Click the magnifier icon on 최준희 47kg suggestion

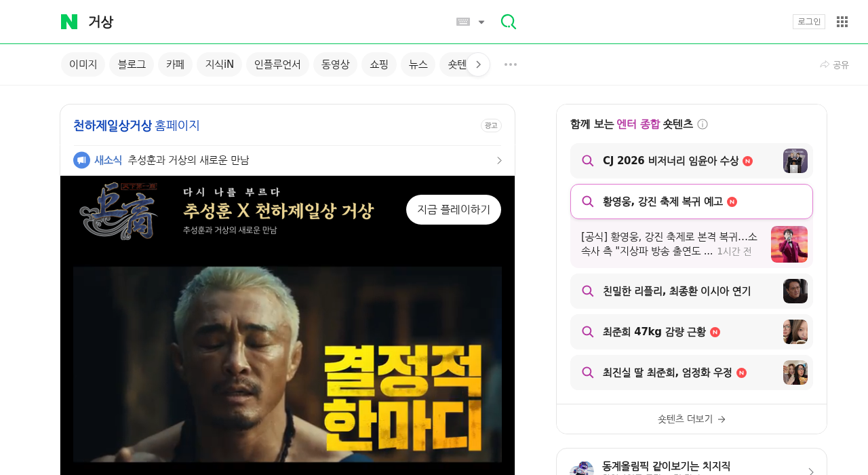[x=588, y=332]
